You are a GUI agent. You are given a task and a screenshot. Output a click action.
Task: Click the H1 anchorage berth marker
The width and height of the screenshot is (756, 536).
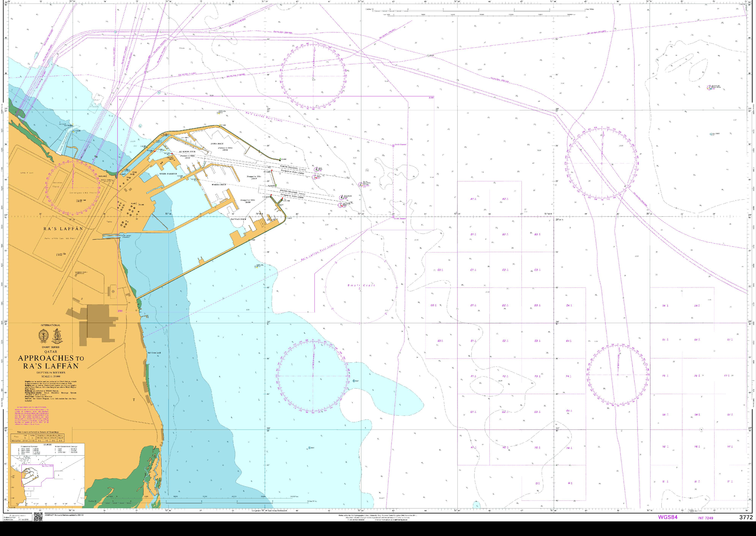(x=473, y=448)
